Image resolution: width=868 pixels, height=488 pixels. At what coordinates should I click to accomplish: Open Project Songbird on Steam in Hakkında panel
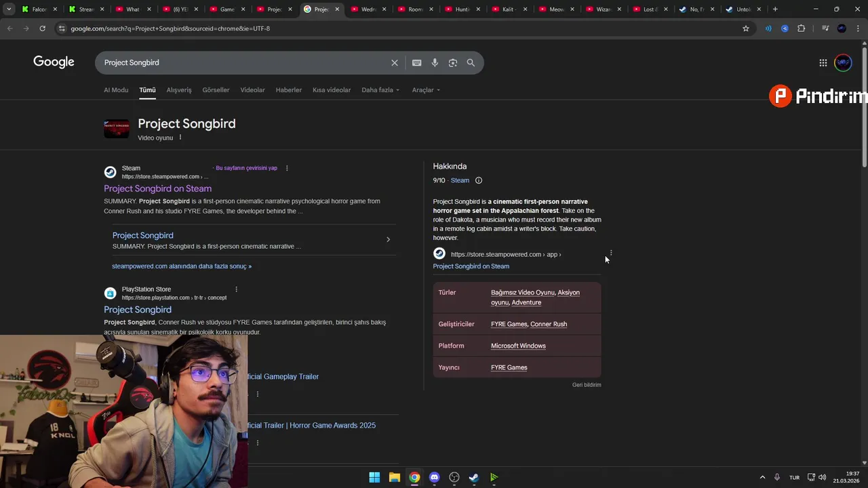[x=471, y=266]
